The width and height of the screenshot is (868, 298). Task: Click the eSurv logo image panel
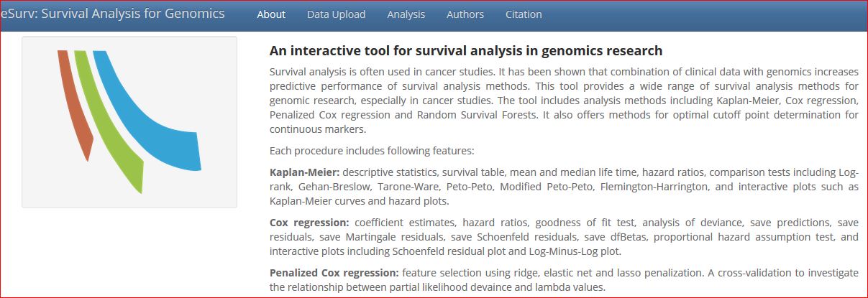click(129, 122)
